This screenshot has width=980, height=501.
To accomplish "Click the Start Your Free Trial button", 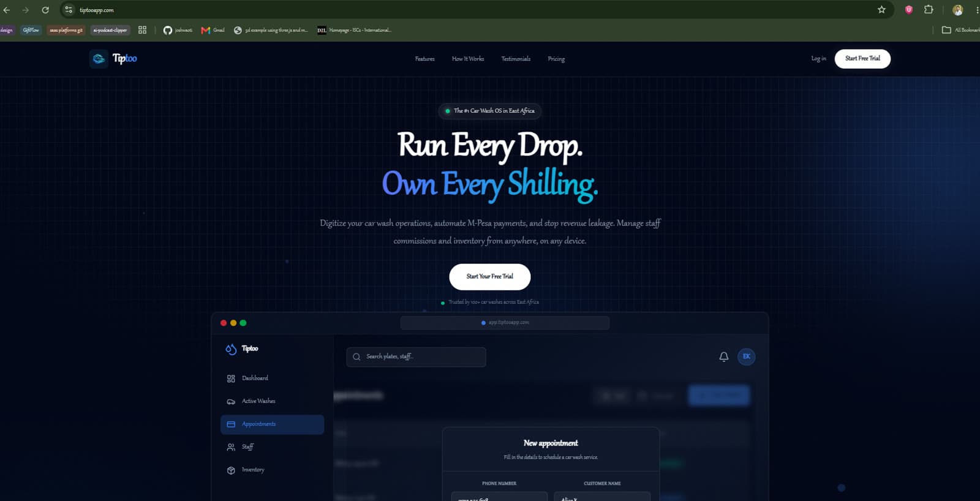I will pos(490,277).
